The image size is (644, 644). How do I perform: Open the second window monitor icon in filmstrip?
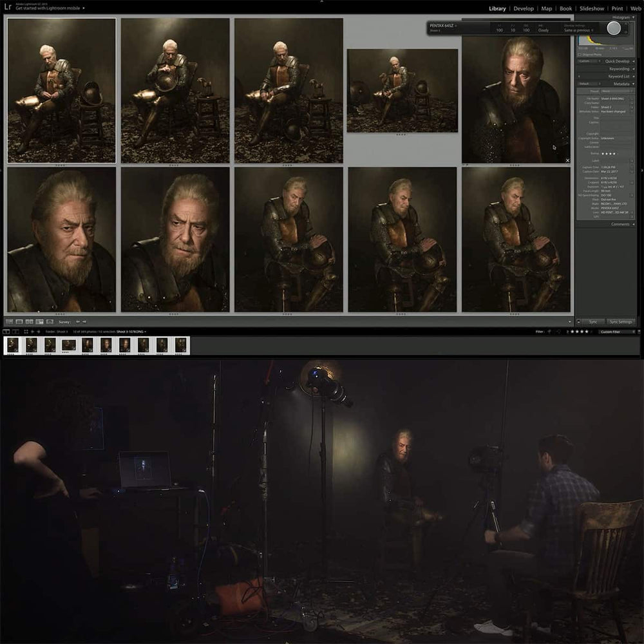coord(14,332)
